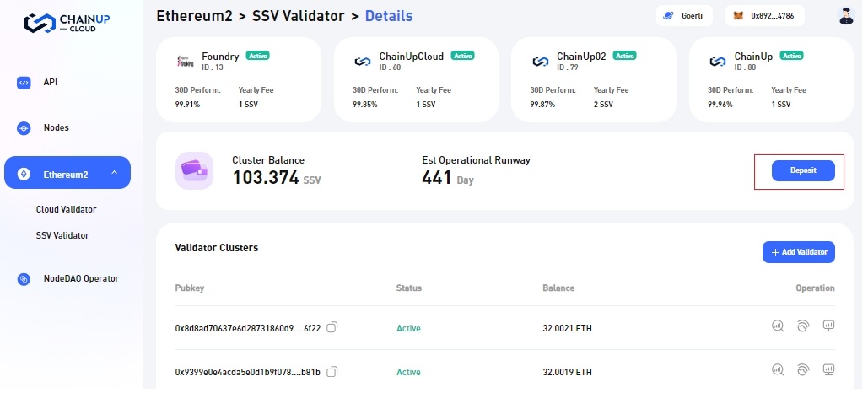The image size is (868, 393).
Task: Click the user avatar profile icon
Action: (x=846, y=15)
